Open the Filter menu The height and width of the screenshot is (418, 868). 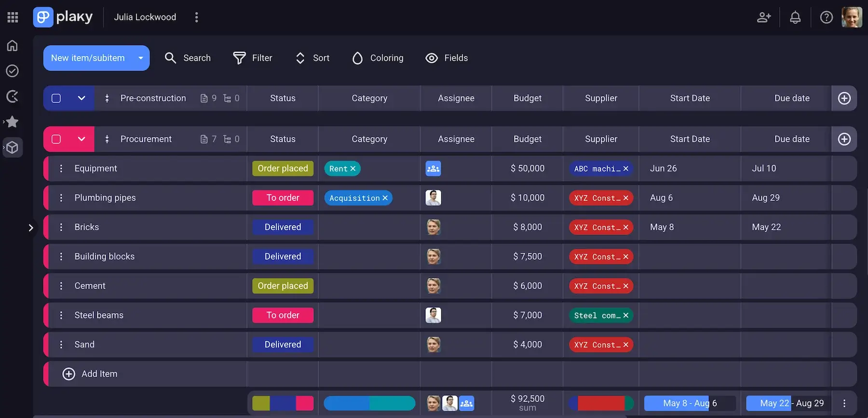point(253,58)
